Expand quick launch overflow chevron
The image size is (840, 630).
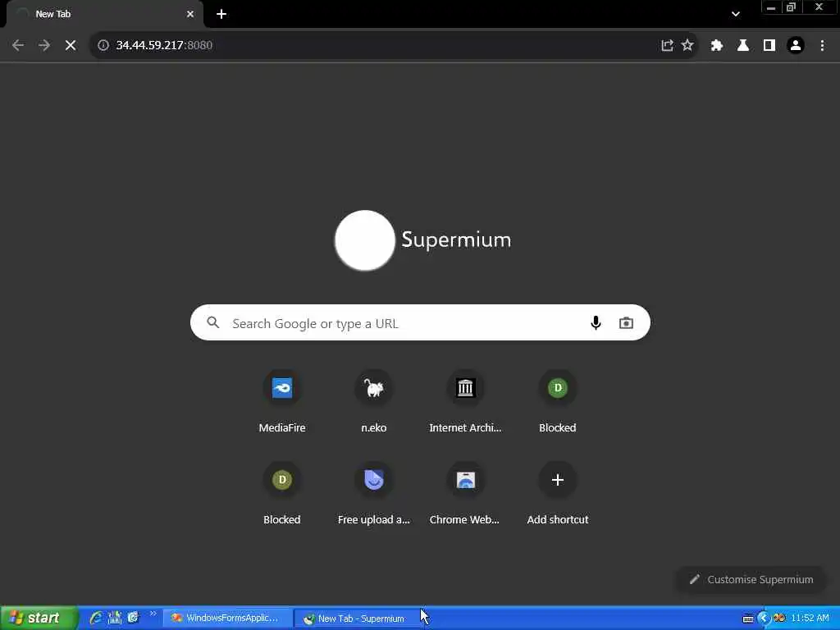point(153,614)
